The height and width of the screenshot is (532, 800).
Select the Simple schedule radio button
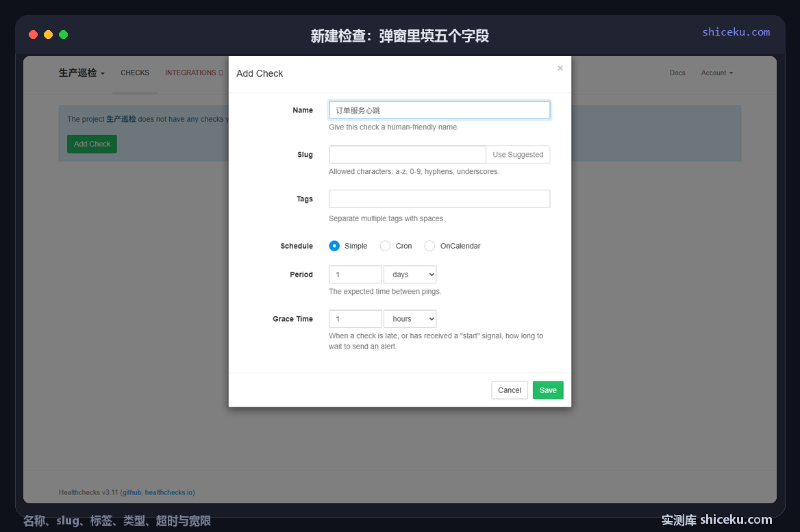coord(334,246)
